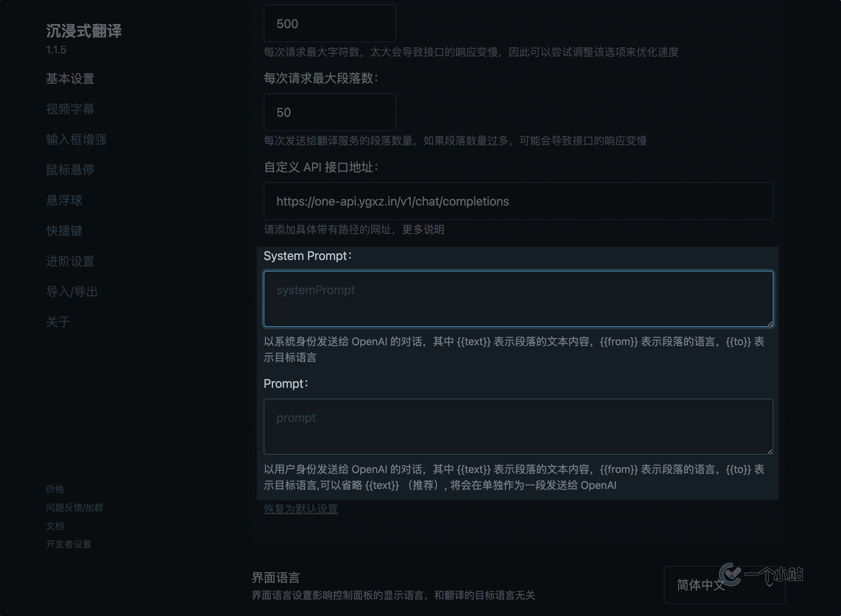The height and width of the screenshot is (616, 841).
Task: Focus the System Prompt textarea
Action: (x=518, y=299)
